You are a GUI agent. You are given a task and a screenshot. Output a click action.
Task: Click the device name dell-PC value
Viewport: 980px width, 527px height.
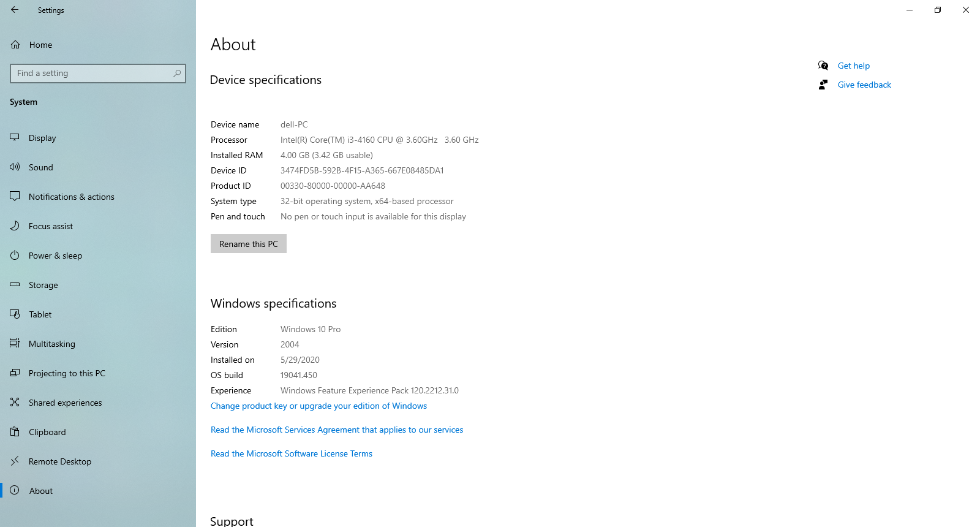(294, 124)
